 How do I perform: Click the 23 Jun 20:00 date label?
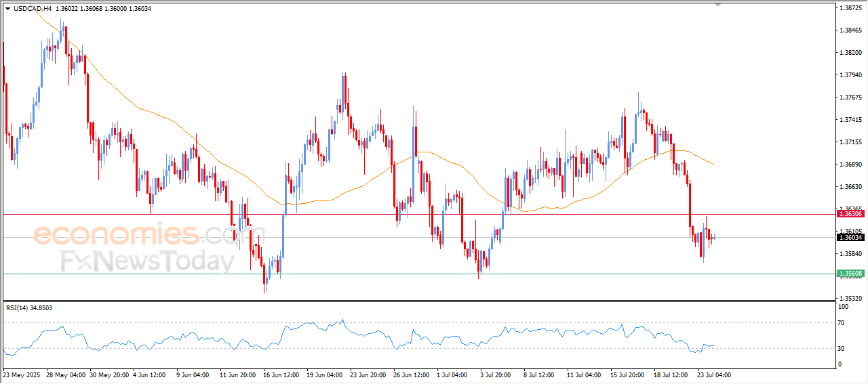(x=368, y=375)
